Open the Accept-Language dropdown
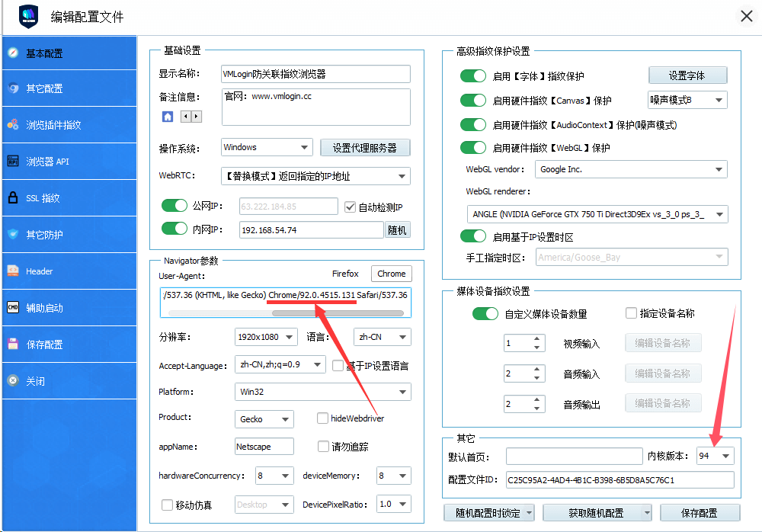Screen dimensions: 762x532 click(280, 364)
